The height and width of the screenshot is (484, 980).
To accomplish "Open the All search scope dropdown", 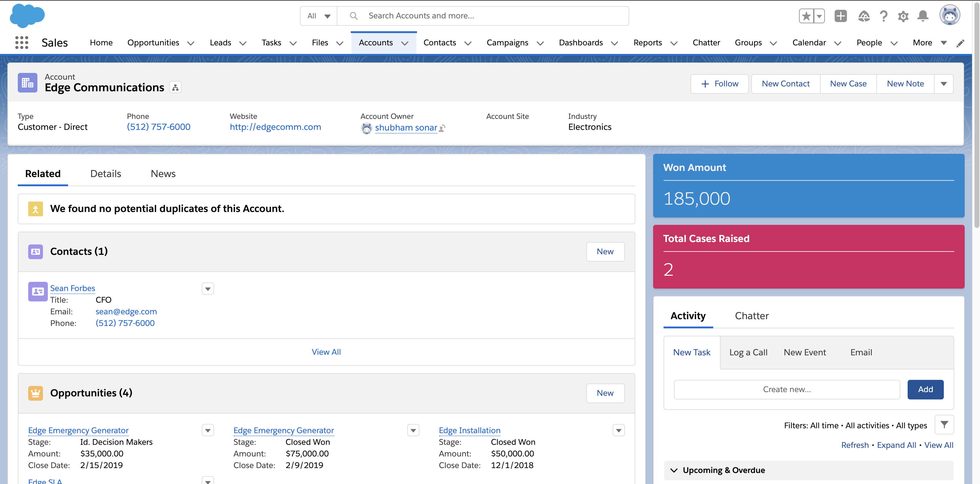I will (x=319, y=16).
